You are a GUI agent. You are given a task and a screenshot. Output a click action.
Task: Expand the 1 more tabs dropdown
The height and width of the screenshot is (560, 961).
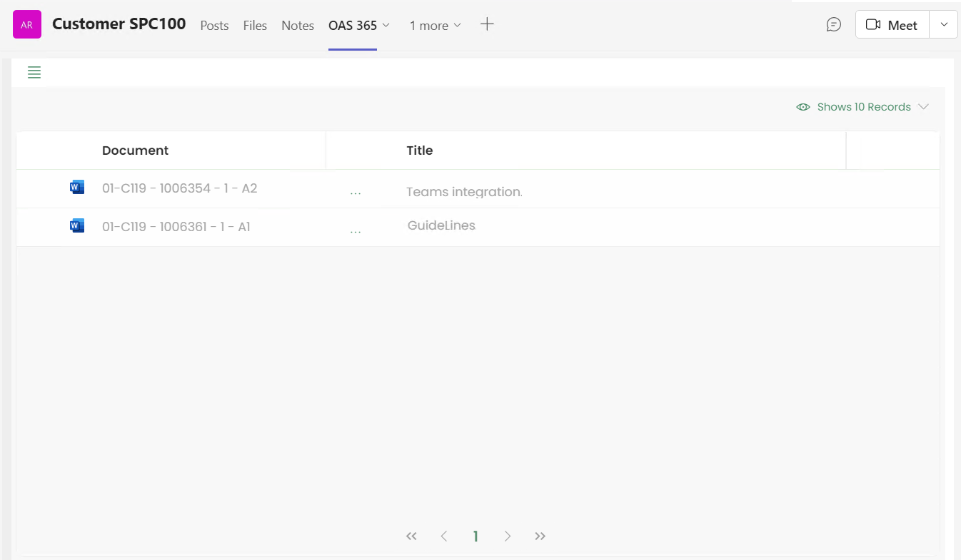(435, 26)
